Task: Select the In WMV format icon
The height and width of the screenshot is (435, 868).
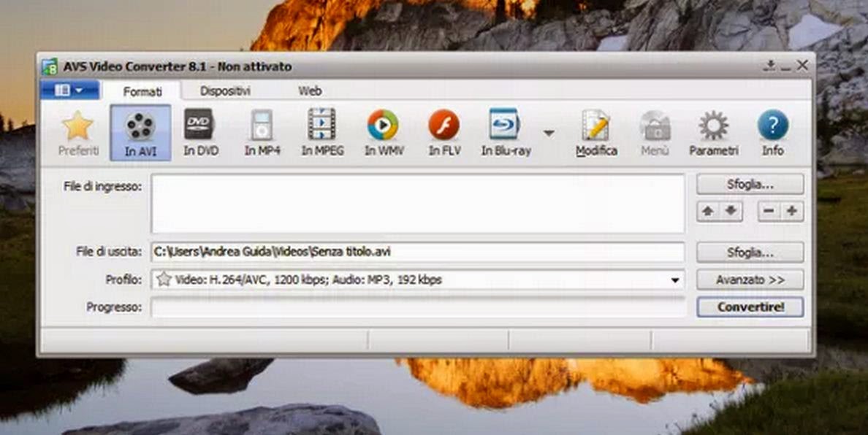Action: [x=383, y=134]
